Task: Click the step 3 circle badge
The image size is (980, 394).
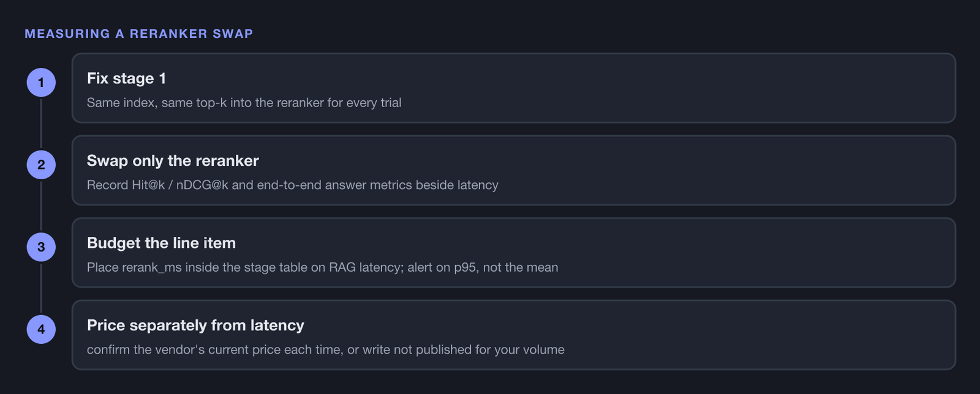Action: [x=41, y=247]
